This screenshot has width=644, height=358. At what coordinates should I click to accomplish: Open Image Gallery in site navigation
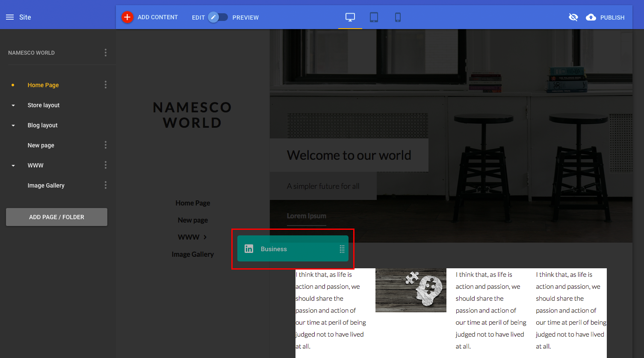click(x=193, y=254)
